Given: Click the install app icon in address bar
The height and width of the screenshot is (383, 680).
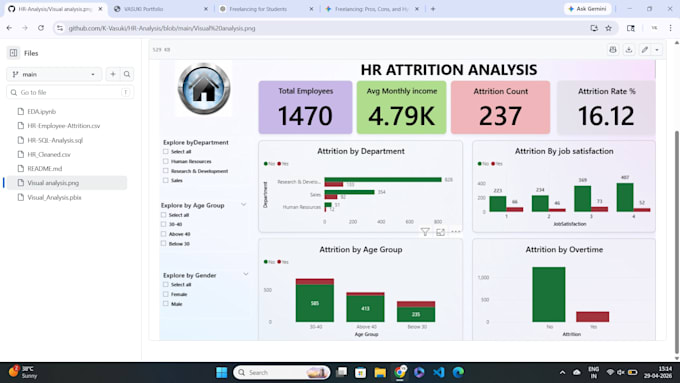Looking at the screenshot, I should pyautogui.click(x=594, y=28).
